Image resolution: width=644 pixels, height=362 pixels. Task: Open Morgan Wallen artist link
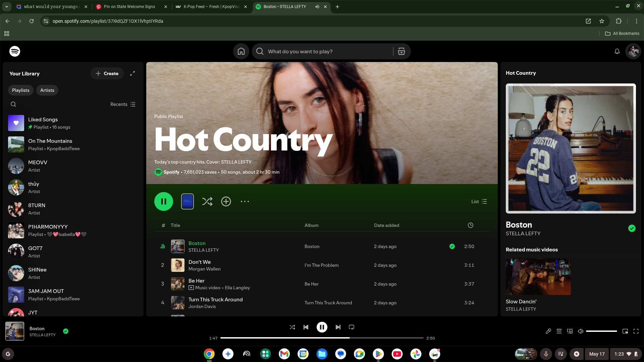(204, 269)
